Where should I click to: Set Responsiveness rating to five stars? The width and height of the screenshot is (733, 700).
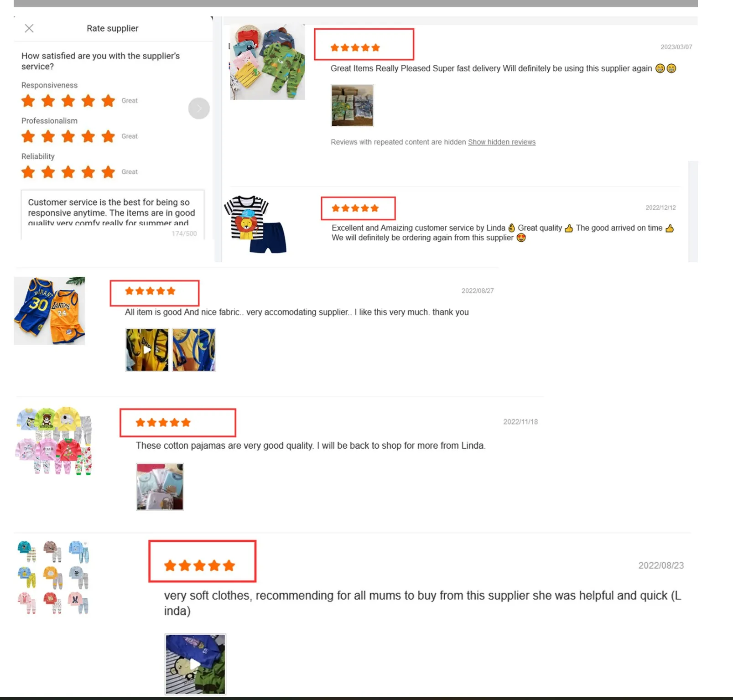click(108, 101)
